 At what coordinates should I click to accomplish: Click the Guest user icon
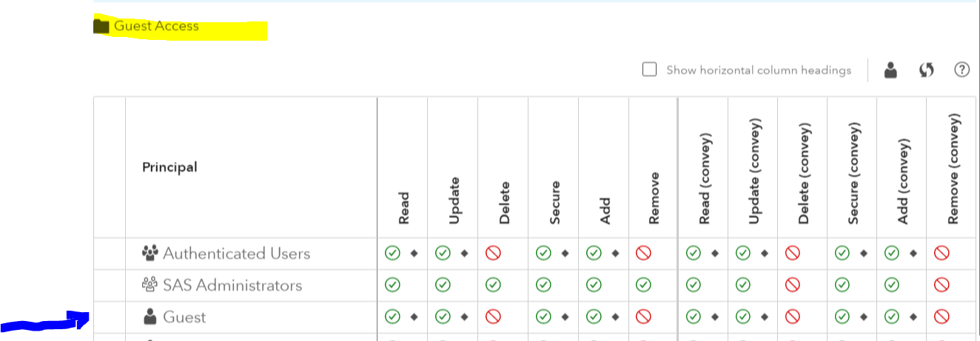pos(150,317)
